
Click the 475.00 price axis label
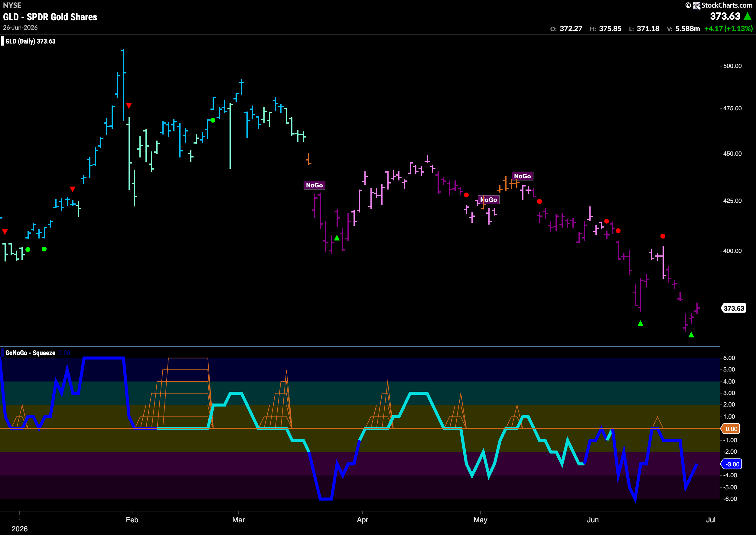click(x=732, y=109)
